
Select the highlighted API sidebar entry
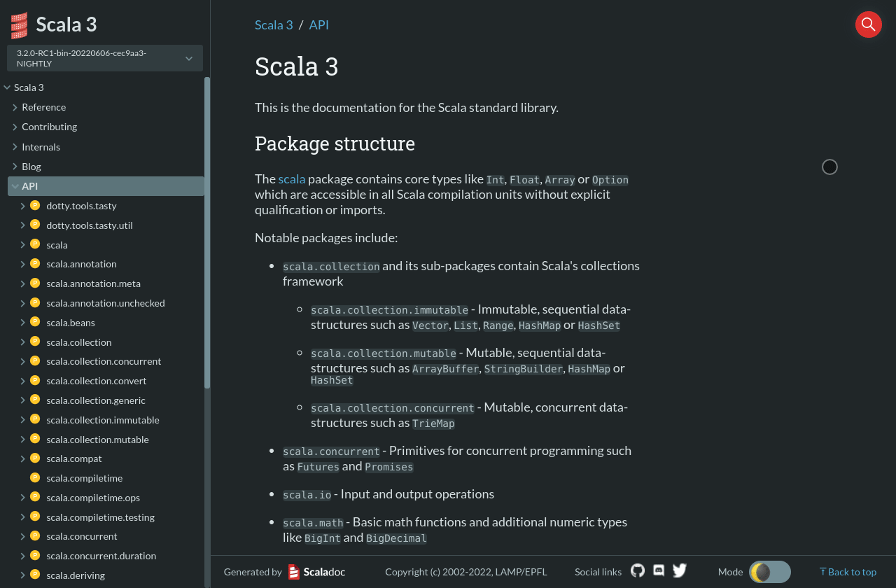coord(106,186)
